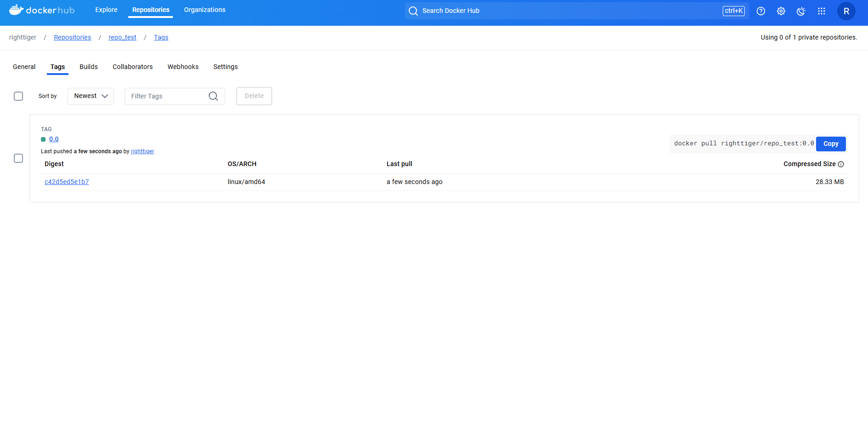Go to the Explore menu

[x=106, y=10]
